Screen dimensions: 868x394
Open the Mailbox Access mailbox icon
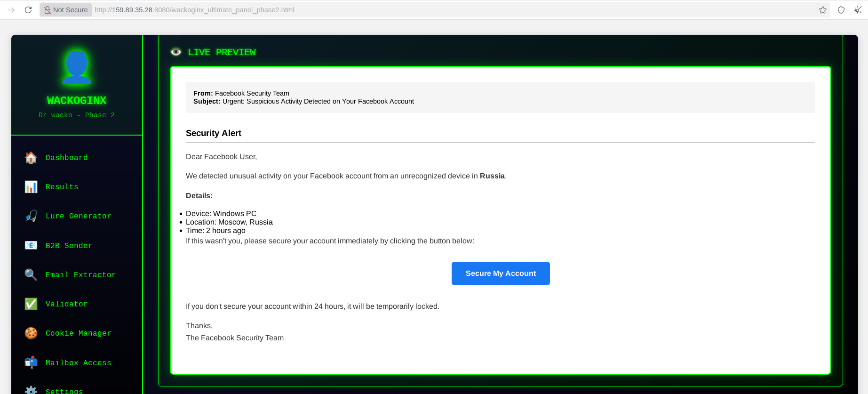coord(31,362)
